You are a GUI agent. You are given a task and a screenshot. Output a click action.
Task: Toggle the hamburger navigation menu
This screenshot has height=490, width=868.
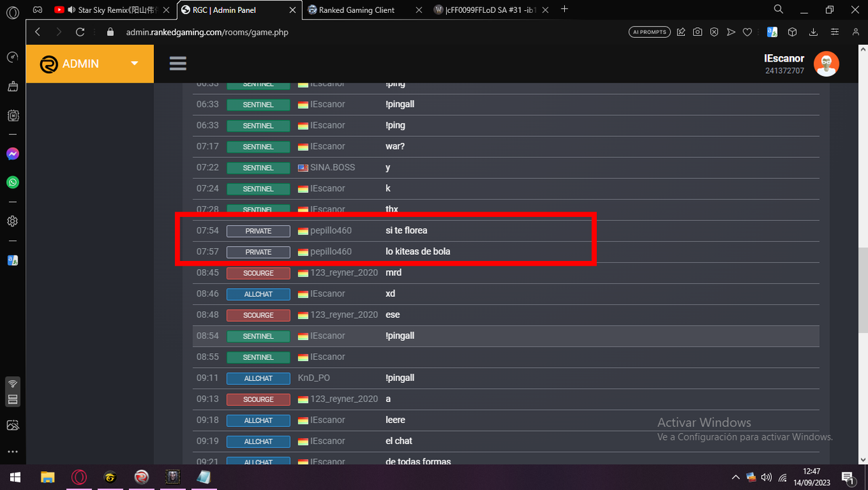coord(178,63)
